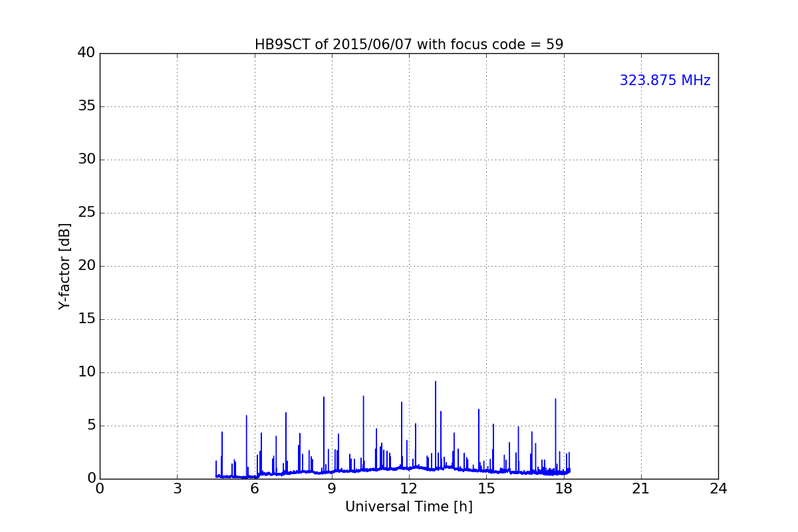
Task: Click x-axis tick label '12'
Action: point(409,489)
